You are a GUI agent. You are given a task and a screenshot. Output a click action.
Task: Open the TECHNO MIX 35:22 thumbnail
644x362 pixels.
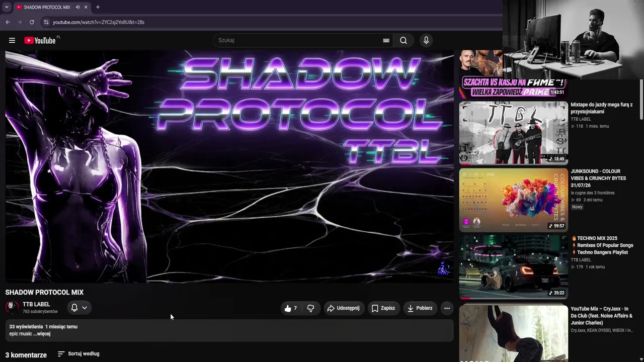pyautogui.click(x=513, y=267)
